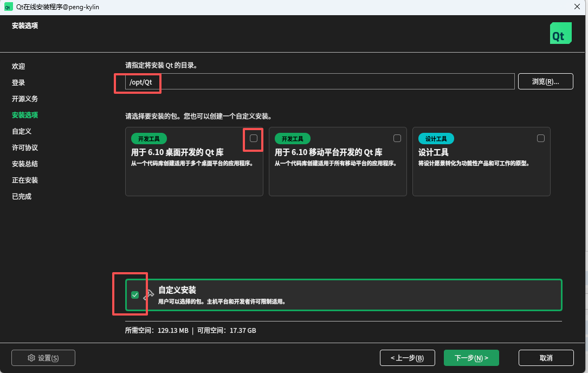588x373 pixels.
Task: Click the Qt logo in the header
Action: pos(560,33)
